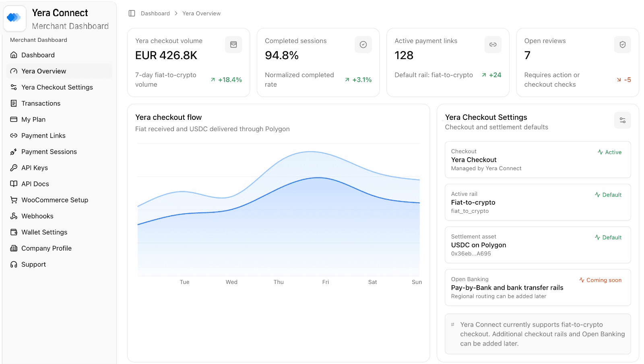Click the Yera Checkout settings row
644x364 pixels.
pos(538,160)
